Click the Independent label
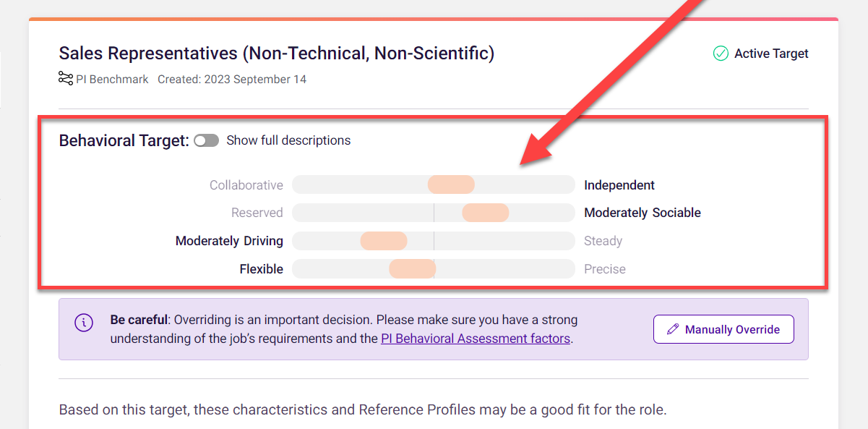The width and height of the screenshot is (868, 429). pyautogui.click(x=619, y=185)
